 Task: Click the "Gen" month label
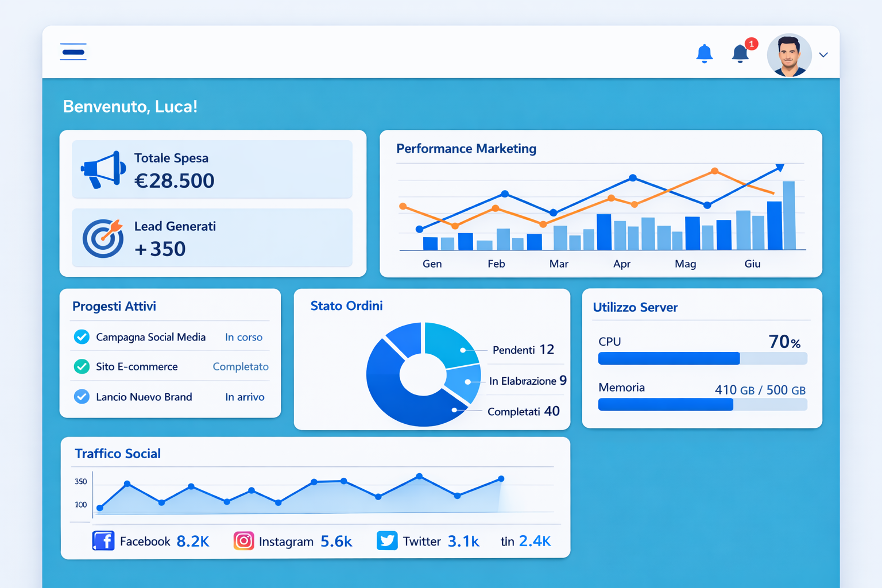[x=432, y=264]
